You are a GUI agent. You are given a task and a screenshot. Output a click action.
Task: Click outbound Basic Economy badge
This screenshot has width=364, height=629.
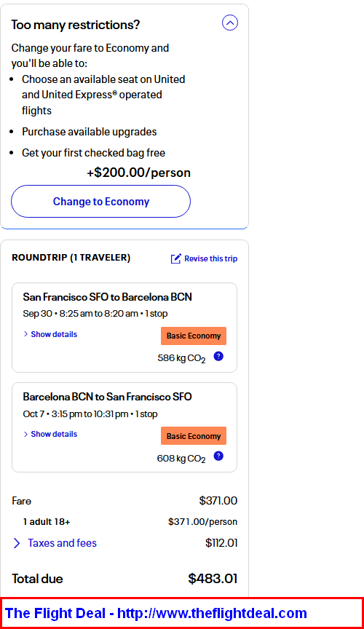194,336
